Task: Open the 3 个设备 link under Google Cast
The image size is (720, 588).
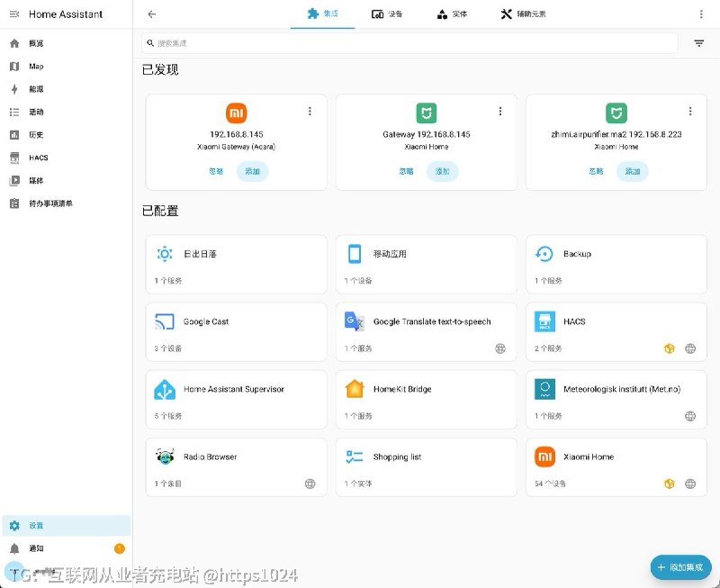Action: click(x=168, y=348)
